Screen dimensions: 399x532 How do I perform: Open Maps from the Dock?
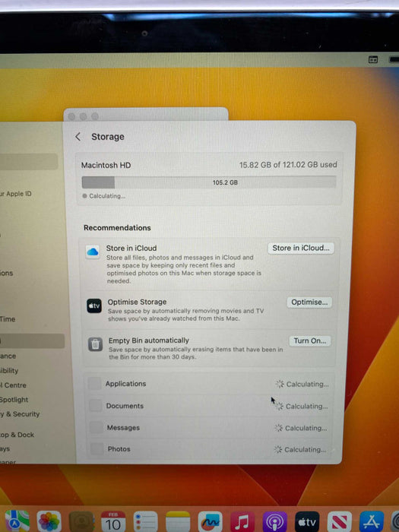[x=16, y=521]
